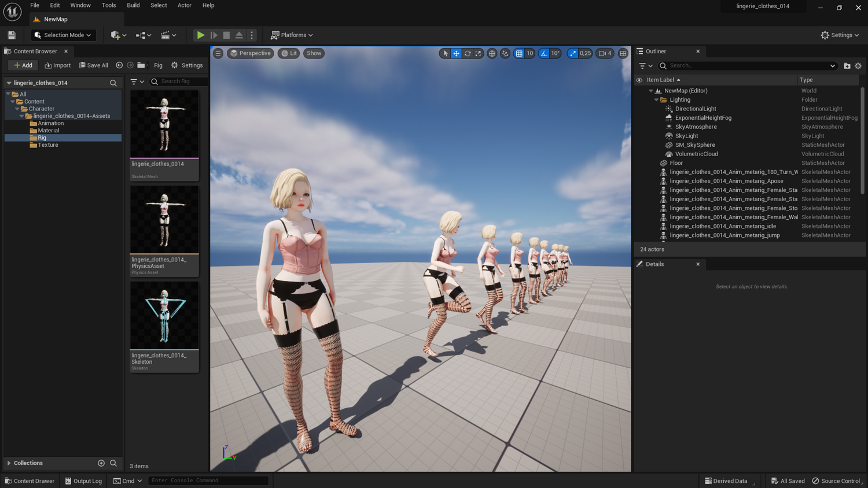Activate the Translate (move) gizmo tool

point(456,53)
